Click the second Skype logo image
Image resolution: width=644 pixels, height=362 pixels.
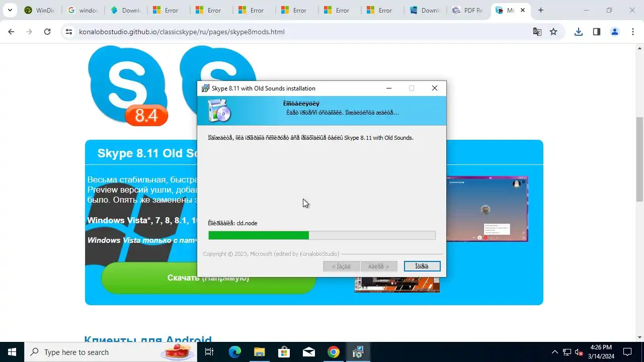[x=218, y=64]
